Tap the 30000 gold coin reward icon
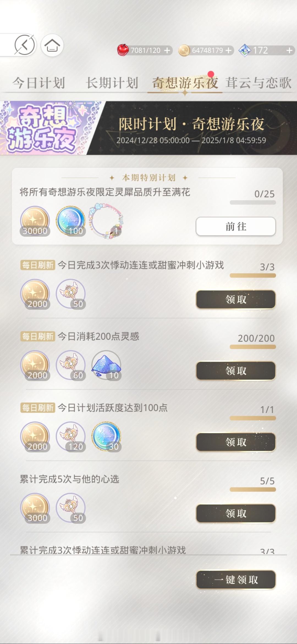Image resolution: width=297 pixels, height=644 pixels. (35, 221)
